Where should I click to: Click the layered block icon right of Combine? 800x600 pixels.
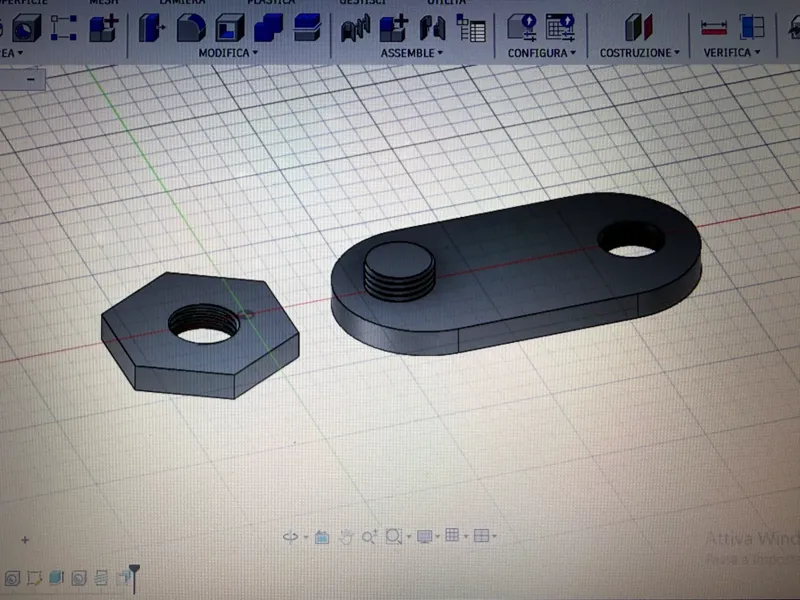click(307, 28)
